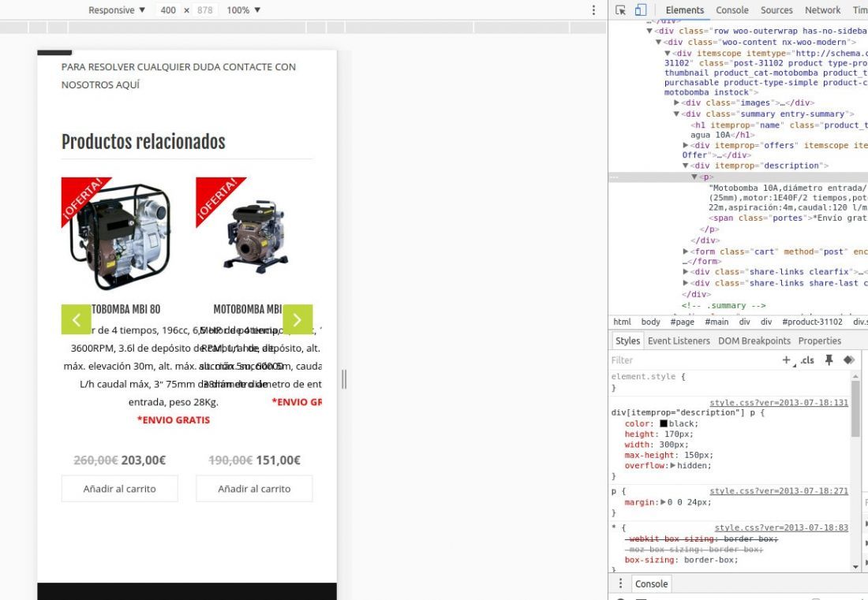
Task: Select the Styles sidebar tab
Action: coord(628,341)
